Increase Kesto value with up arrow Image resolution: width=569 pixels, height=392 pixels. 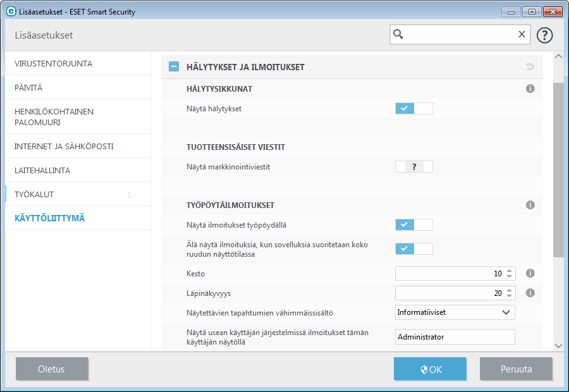[509, 271]
